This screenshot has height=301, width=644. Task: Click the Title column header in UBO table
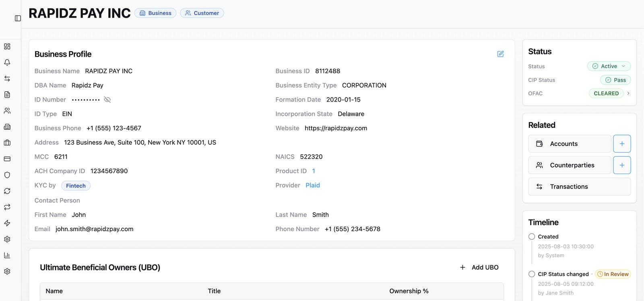[214, 291]
